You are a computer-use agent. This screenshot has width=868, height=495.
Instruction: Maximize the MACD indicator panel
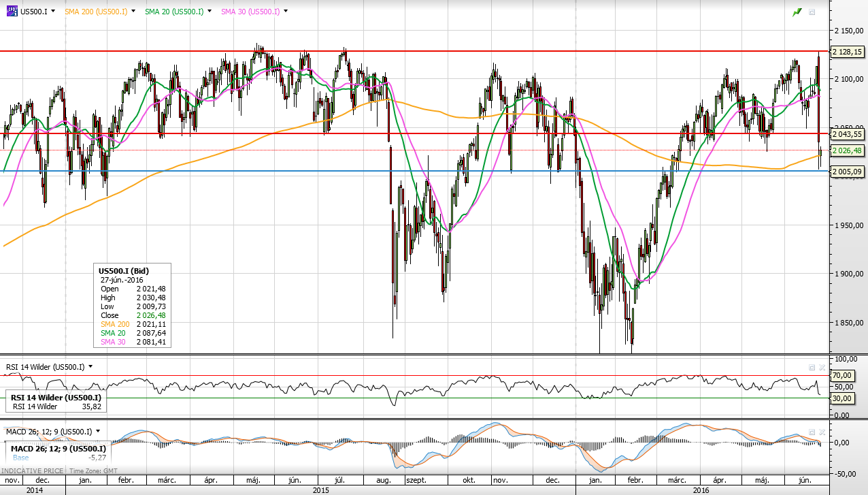click(x=812, y=432)
